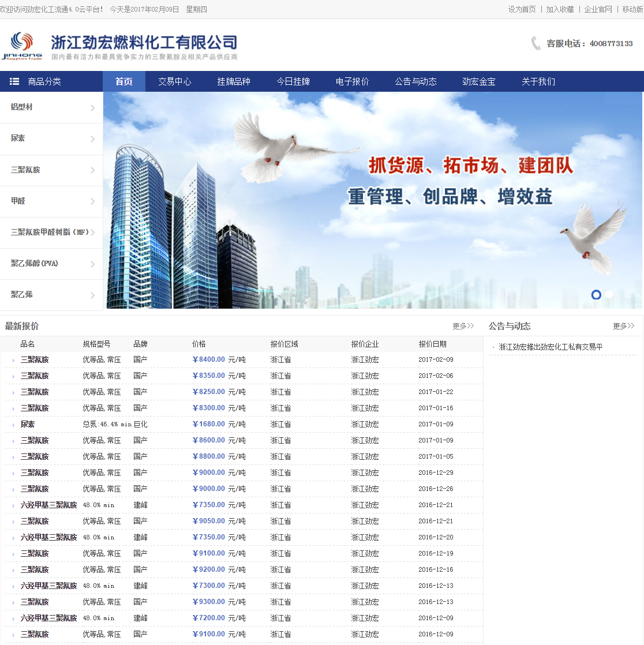Open the 电子报价 menu item

click(x=352, y=81)
